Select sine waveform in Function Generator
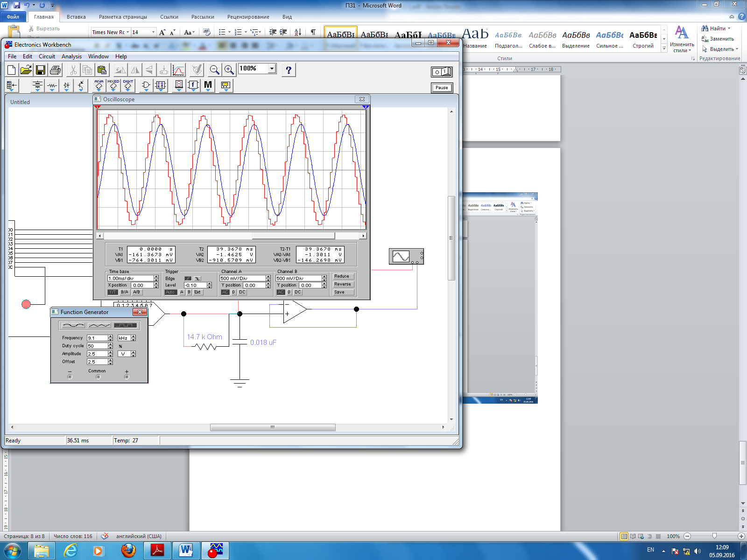The width and height of the screenshot is (747, 560). pos(74,325)
